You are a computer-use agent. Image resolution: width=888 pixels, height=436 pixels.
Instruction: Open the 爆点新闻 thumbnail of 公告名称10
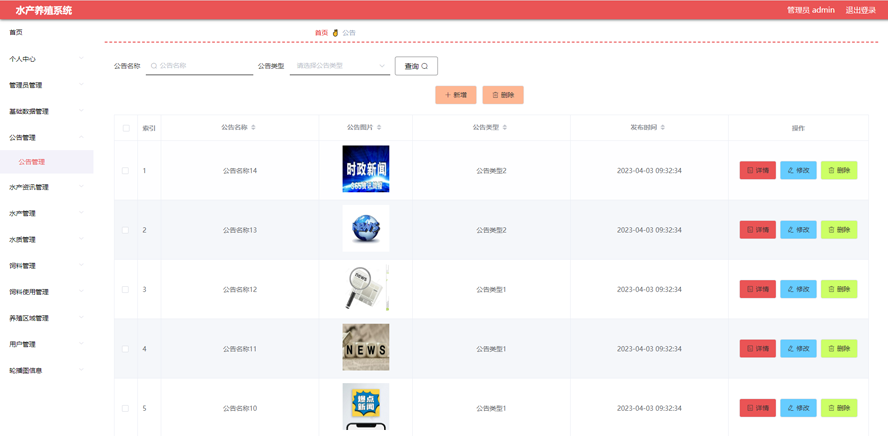(x=366, y=407)
